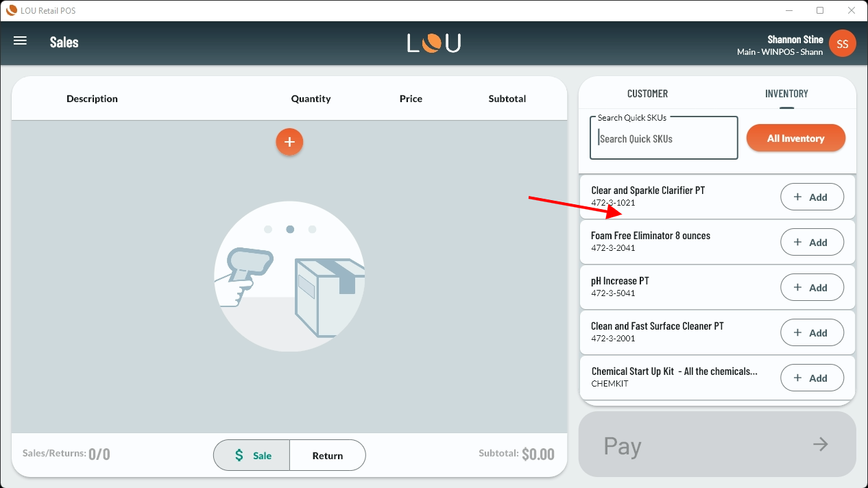Viewport: 868px width, 488px height.
Task: Add Clear and Sparkle Clarifier PT
Action: coord(812,197)
